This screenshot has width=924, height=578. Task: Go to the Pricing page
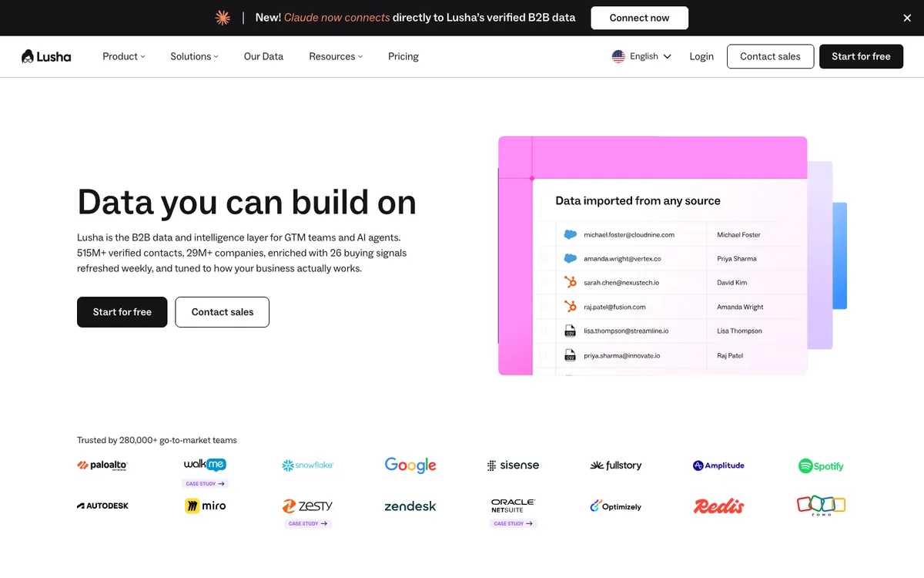pos(403,56)
